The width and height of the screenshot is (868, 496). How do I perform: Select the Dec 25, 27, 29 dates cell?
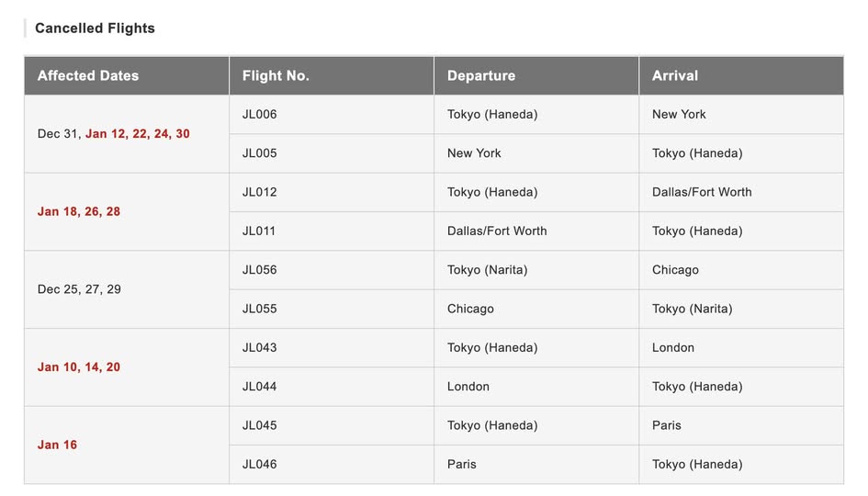point(79,289)
